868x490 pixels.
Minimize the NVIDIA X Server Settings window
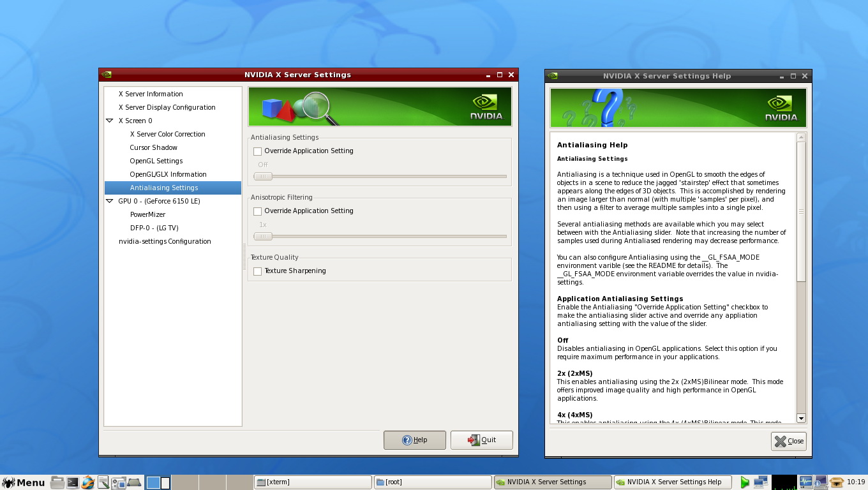tap(488, 75)
